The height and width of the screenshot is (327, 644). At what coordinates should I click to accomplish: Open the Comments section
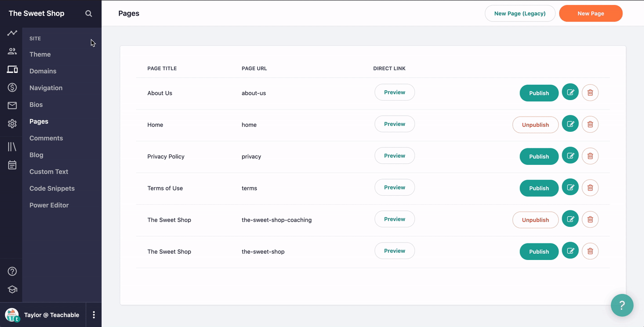[x=46, y=138]
